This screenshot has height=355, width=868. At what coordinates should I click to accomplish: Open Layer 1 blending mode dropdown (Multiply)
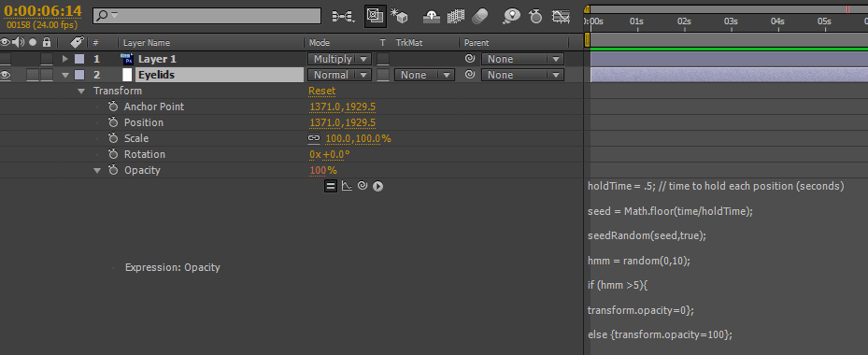[339, 59]
